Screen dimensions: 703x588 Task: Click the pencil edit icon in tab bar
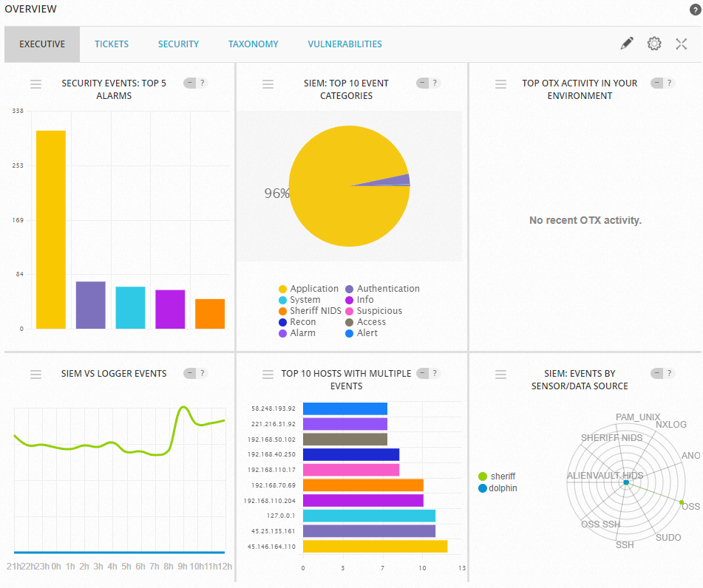627,44
